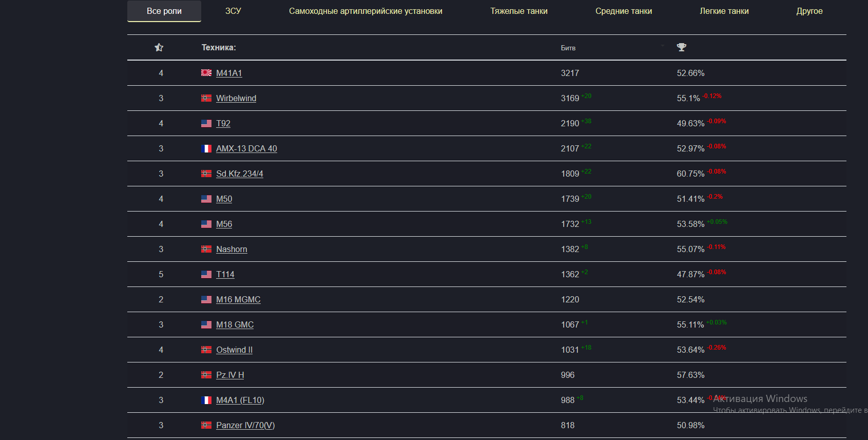Click the sort arrow beside the Битв column
Screen dimensions: 868x440
663,46
